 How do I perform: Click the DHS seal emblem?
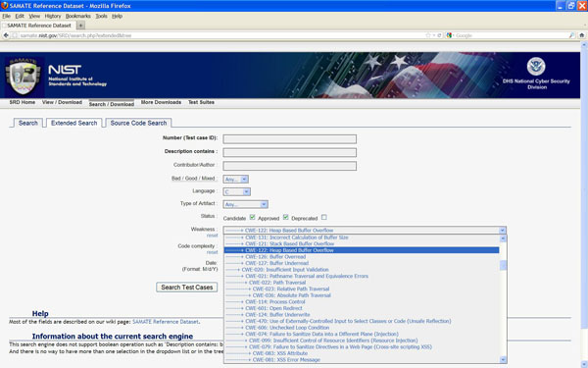[536, 66]
